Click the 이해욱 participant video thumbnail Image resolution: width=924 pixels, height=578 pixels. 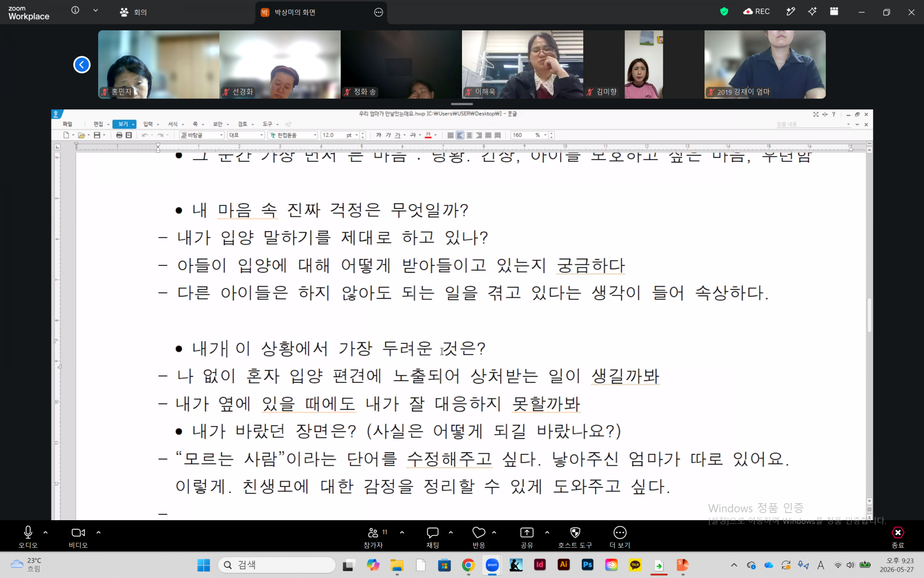point(522,65)
